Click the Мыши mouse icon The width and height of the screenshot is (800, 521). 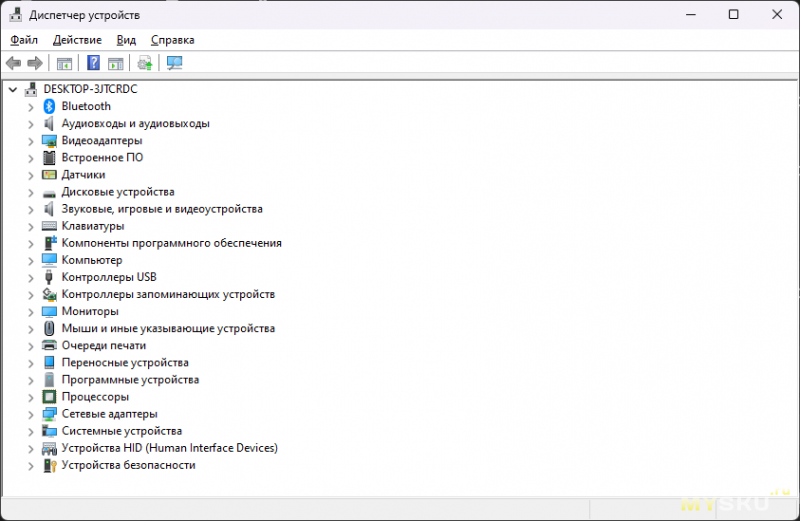point(49,328)
